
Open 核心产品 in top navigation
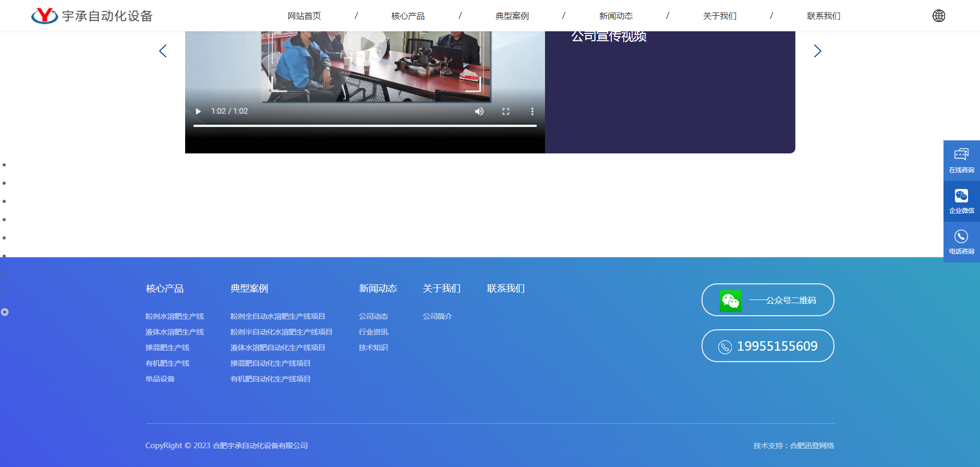tap(408, 16)
